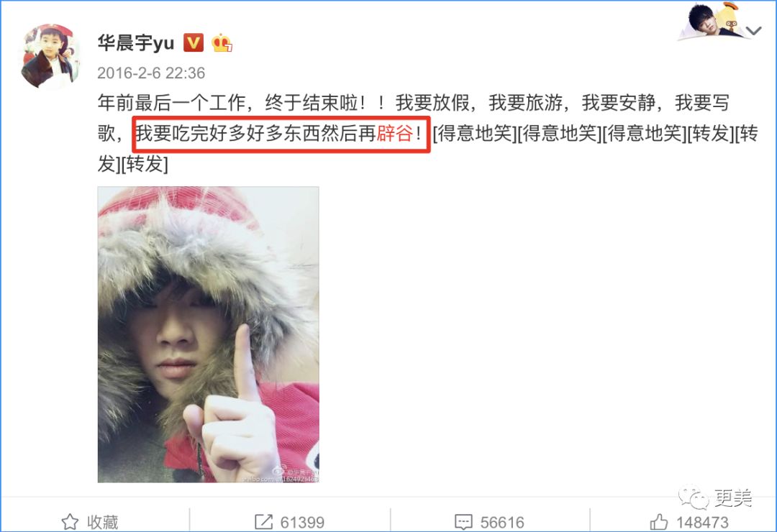777x532 pixels.
Task: Click the 更美 watermark text
Action: (x=733, y=497)
